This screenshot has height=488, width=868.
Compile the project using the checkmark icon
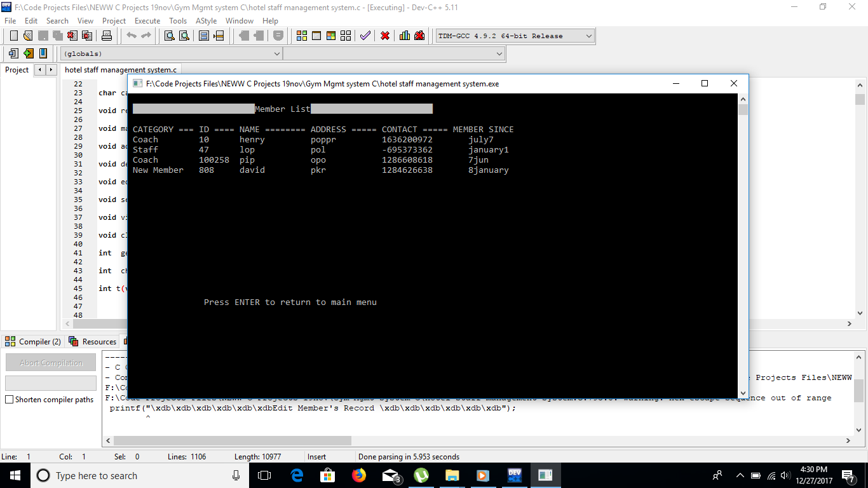click(x=365, y=36)
